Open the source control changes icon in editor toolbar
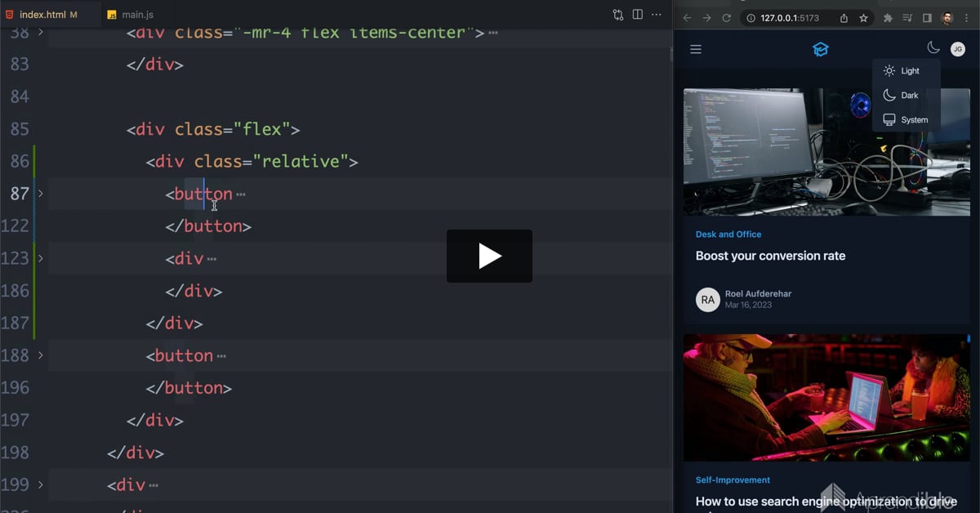 pyautogui.click(x=617, y=15)
